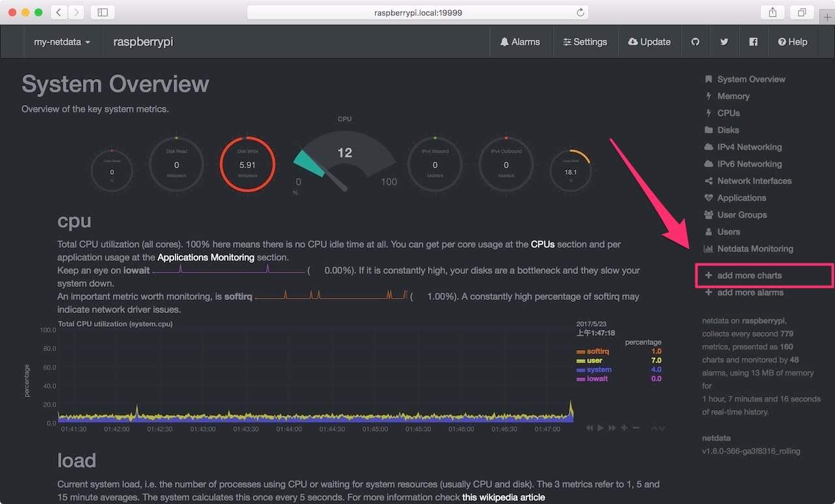Zoom in chart with plus control
Image resolution: width=835 pixels, height=504 pixels.
(x=624, y=428)
